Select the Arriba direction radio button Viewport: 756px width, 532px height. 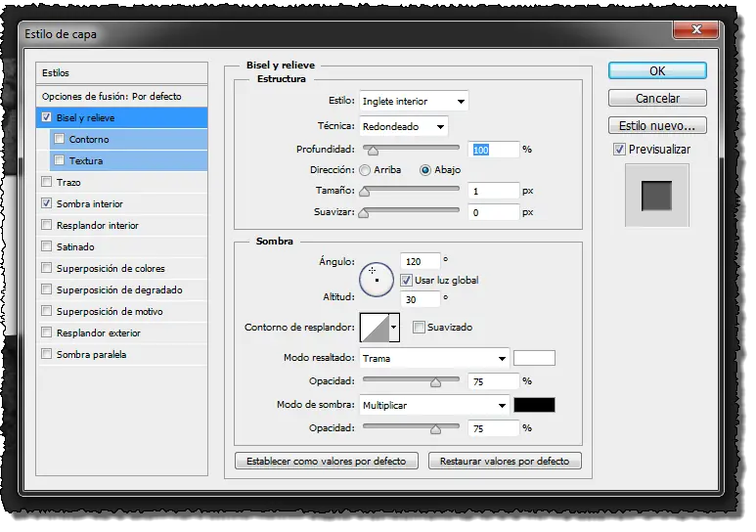365,170
